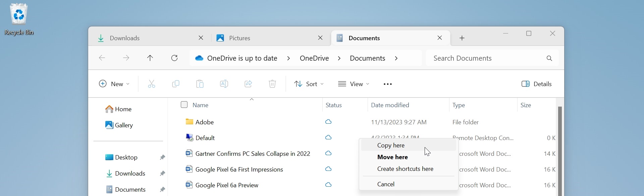644x196 pixels.
Task: Choose Copy here from context menu
Action: coord(391,145)
